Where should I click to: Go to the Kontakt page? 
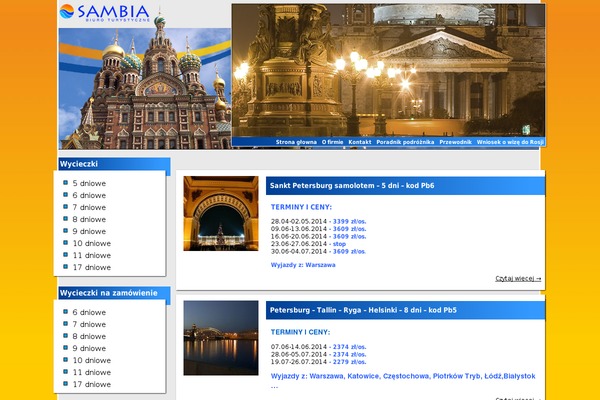click(360, 142)
